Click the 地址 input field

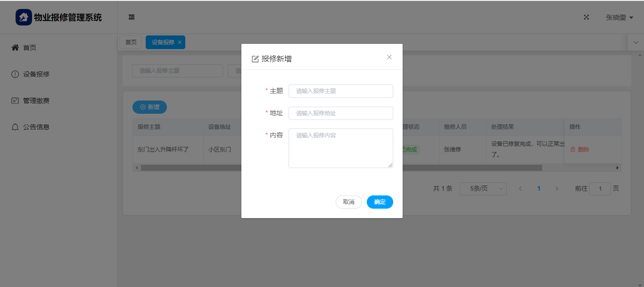tap(340, 113)
